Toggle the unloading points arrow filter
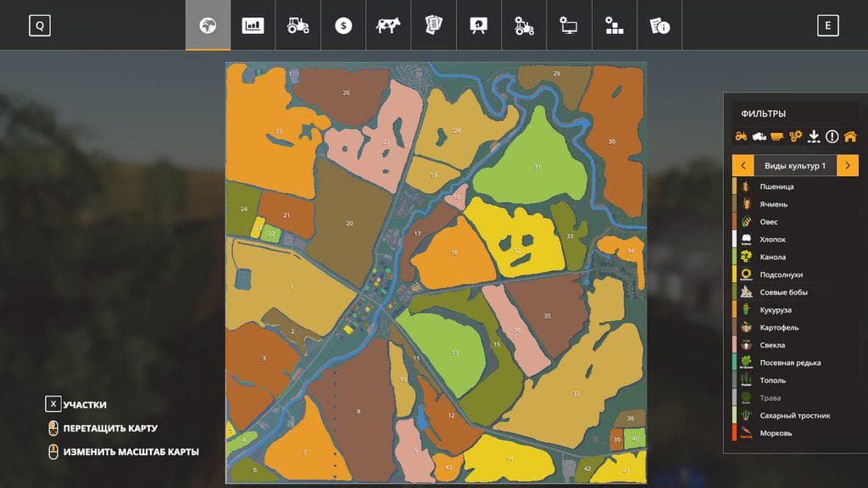Image resolution: width=868 pixels, height=488 pixels. [x=814, y=136]
